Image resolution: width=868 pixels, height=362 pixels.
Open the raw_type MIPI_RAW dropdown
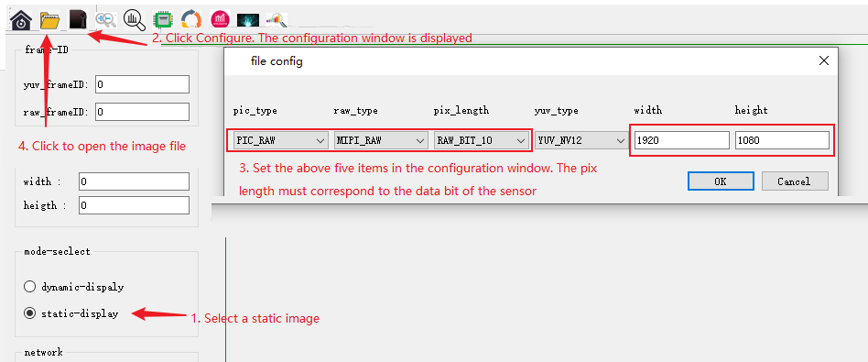380,140
